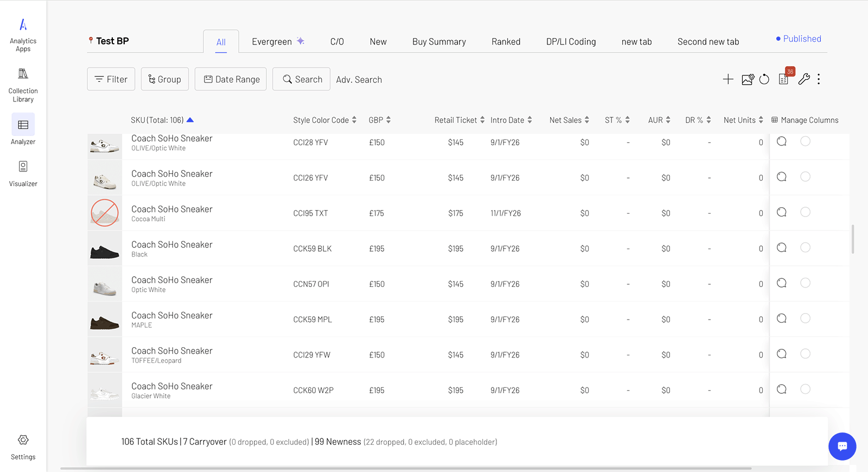
Task: Sort by SKU column header arrow
Action: click(x=190, y=120)
